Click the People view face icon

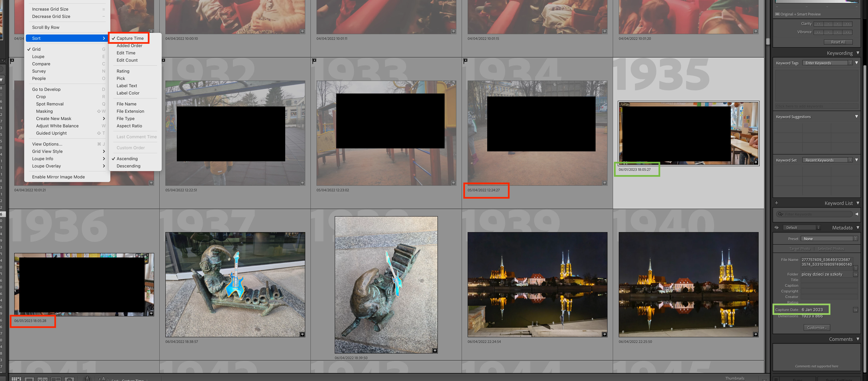point(69,379)
